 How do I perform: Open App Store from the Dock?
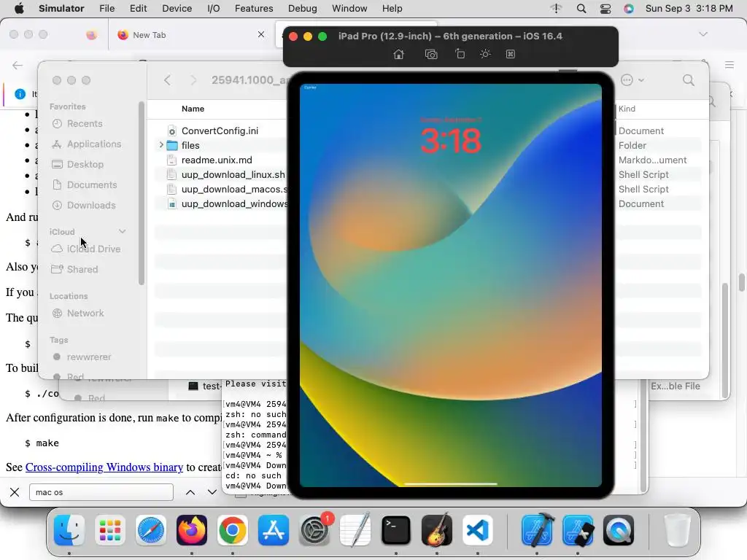(x=274, y=530)
